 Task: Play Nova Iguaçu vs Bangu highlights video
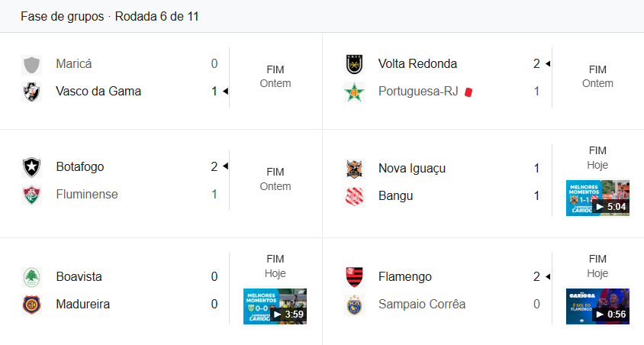(597, 198)
